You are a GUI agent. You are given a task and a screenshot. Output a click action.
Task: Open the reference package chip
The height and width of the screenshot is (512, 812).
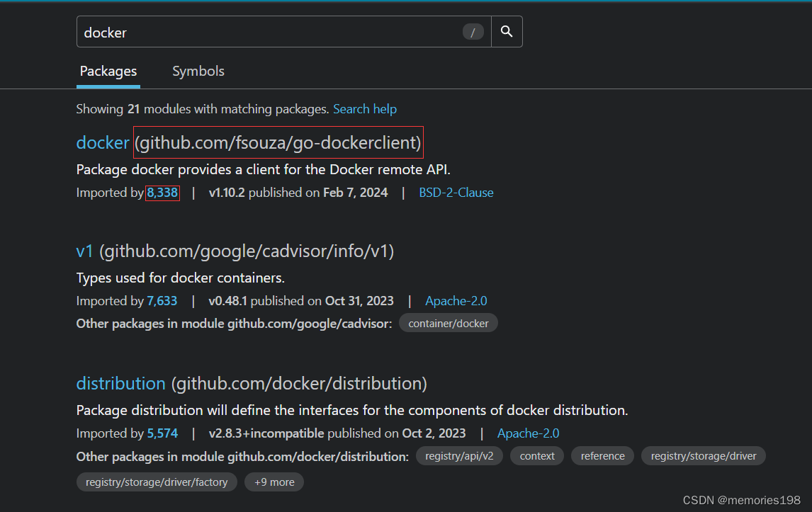point(602,455)
